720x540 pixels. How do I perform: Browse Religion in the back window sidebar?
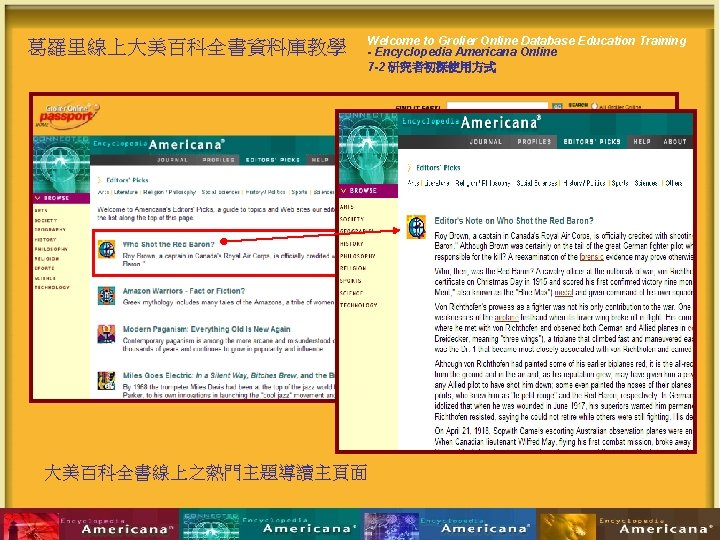coord(47,259)
